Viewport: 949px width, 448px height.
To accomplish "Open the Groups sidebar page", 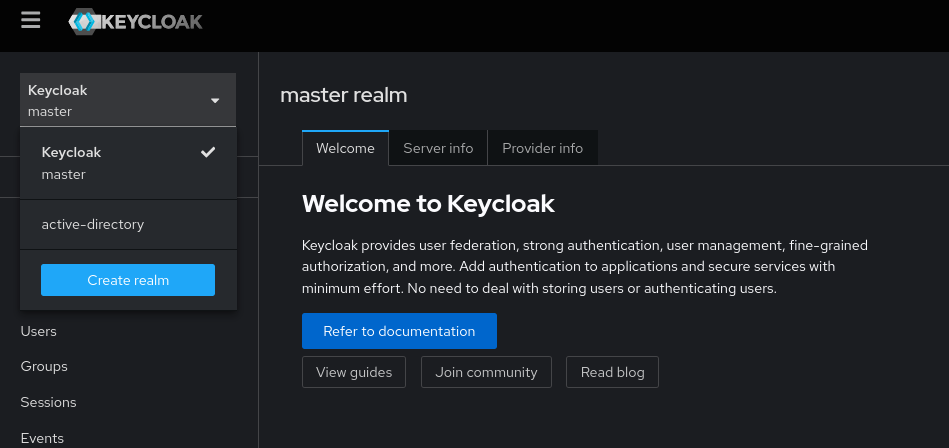I will click(44, 366).
